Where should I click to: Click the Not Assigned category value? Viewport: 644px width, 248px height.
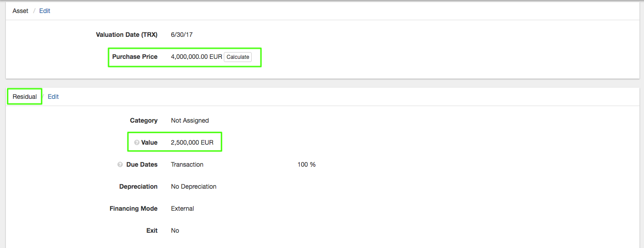click(190, 120)
